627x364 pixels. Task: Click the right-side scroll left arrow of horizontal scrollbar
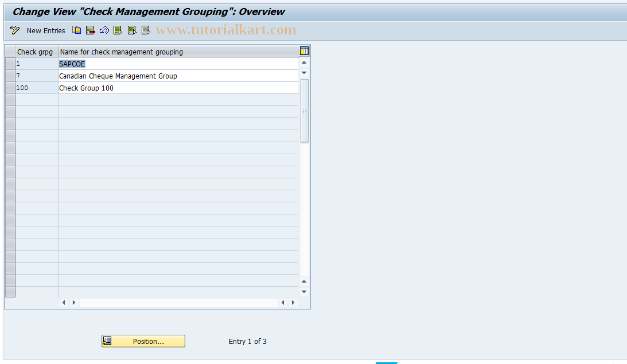pyautogui.click(x=283, y=303)
